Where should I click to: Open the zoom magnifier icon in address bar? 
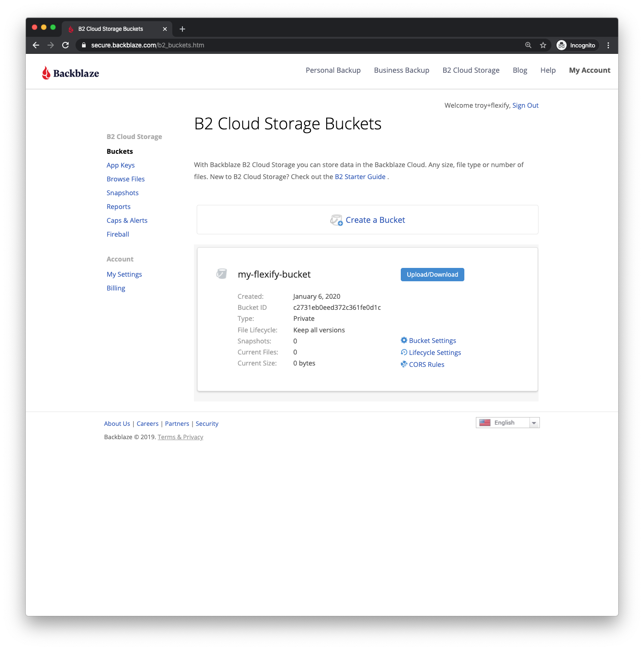[528, 45]
